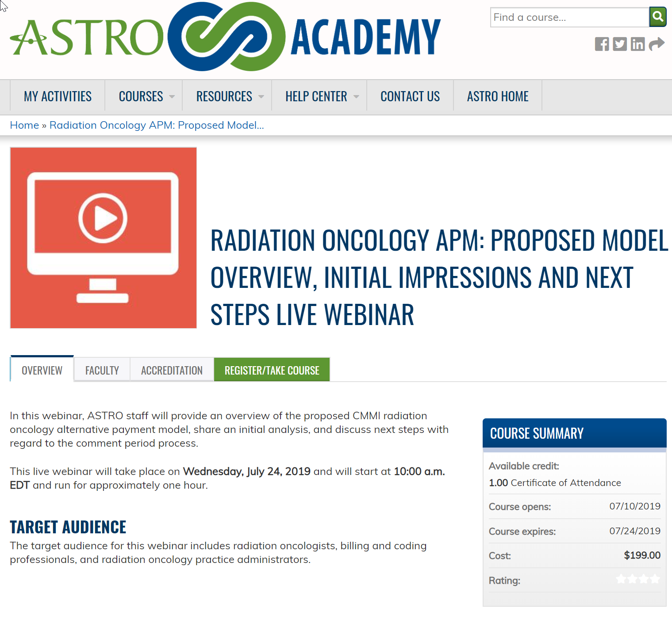Expand the Courses dropdown menu
The width and height of the screenshot is (672, 620).
click(144, 96)
